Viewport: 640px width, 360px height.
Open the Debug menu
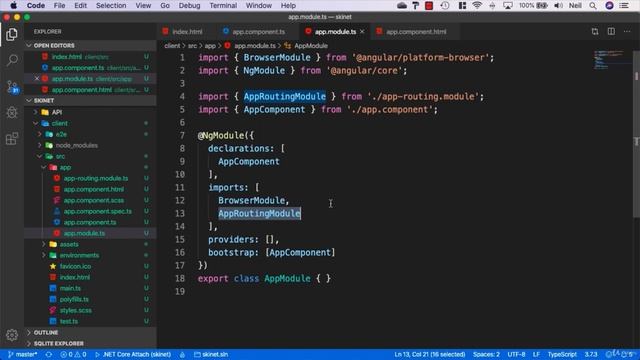(189, 5)
